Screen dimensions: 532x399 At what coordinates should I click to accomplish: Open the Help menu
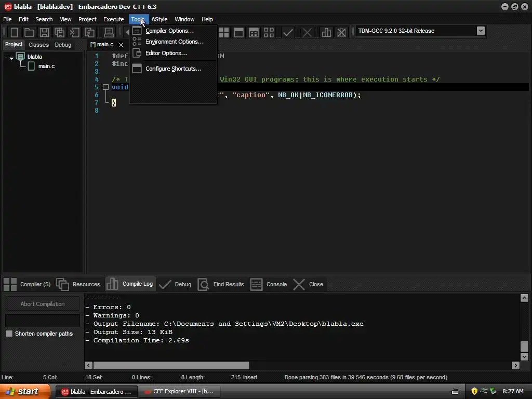pyautogui.click(x=207, y=19)
